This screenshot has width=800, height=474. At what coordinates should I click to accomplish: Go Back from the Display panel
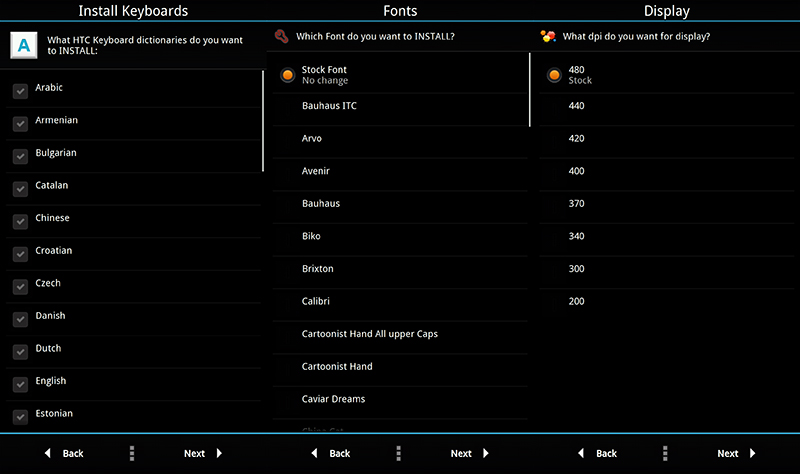click(598, 453)
